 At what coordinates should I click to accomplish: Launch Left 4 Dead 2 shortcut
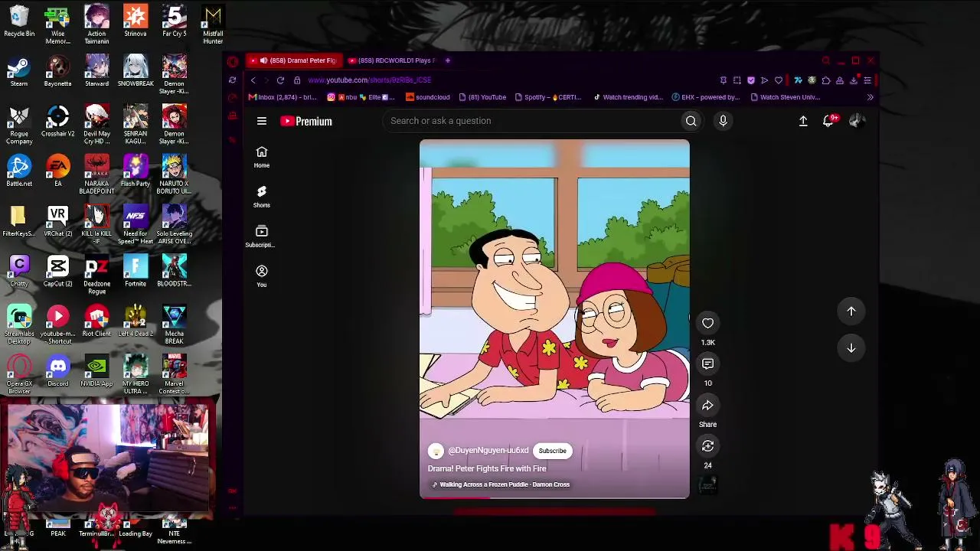coord(136,321)
